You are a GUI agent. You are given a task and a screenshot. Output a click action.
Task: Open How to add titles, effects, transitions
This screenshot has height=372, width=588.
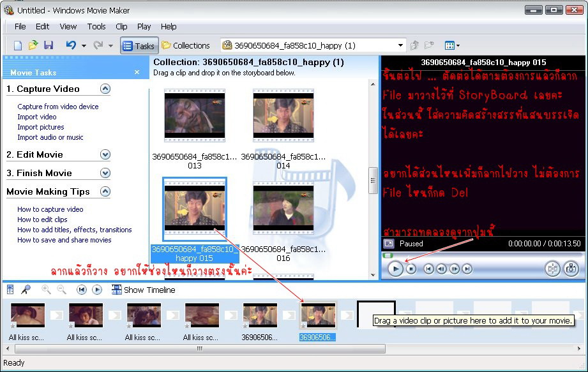tap(75, 230)
